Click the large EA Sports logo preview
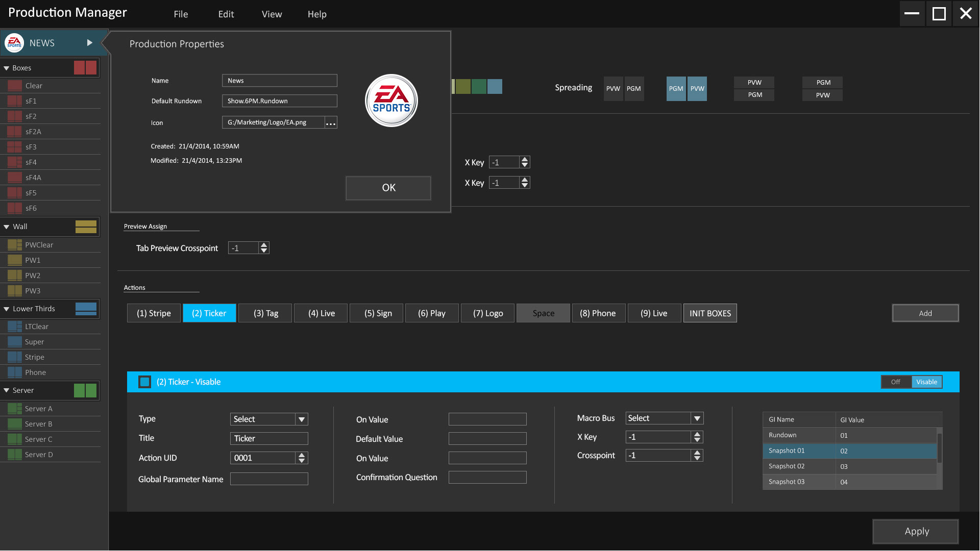Viewport: 980px width, 551px height. coord(391,101)
